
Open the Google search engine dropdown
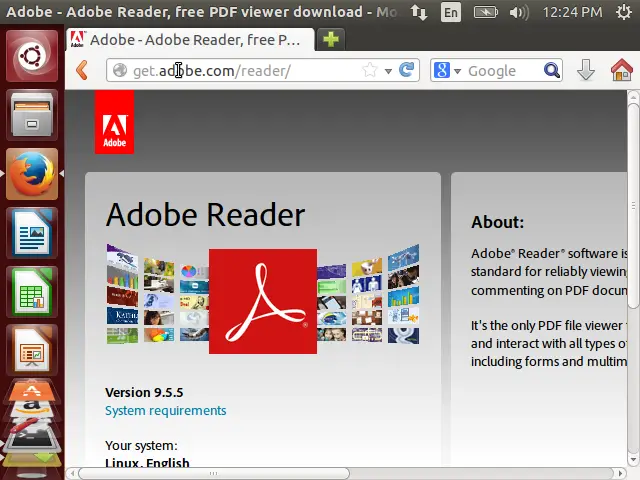[458, 71]
